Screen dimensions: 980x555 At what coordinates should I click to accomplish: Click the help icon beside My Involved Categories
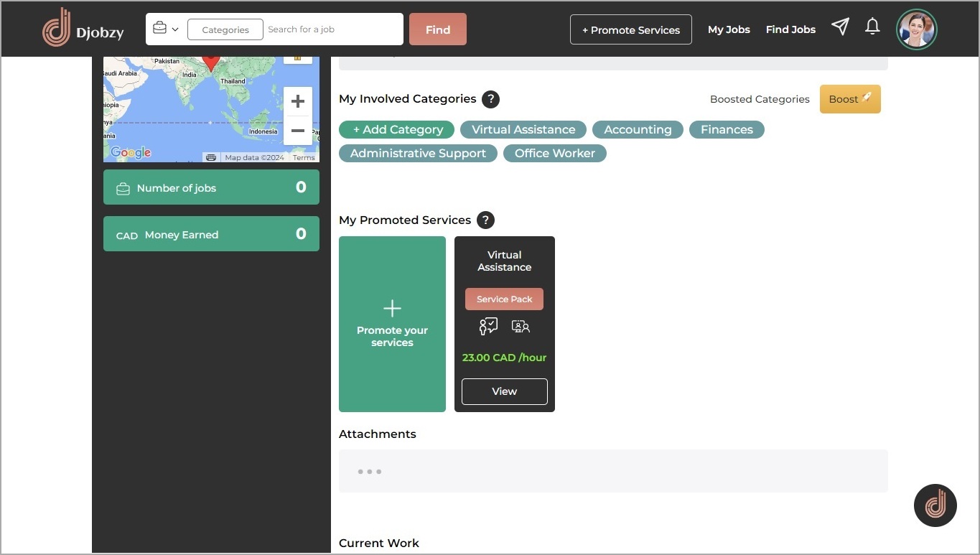tap(490, 99)
